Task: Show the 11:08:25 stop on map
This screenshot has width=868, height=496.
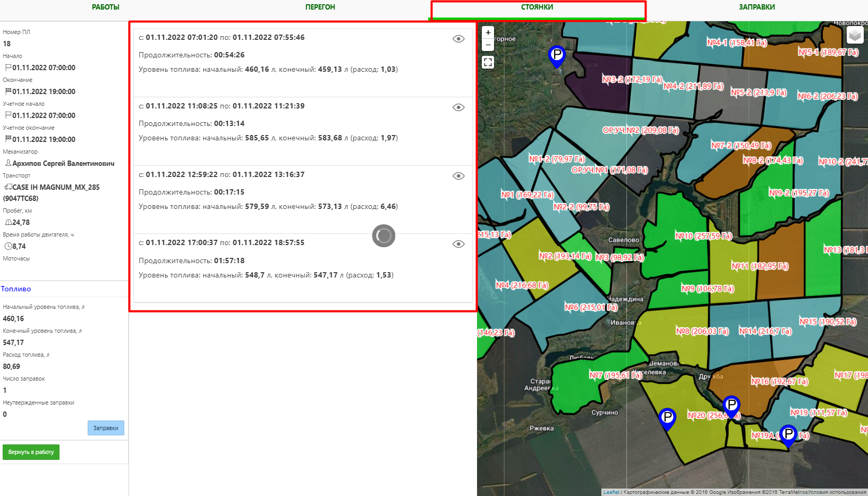Action: click(x=458, y=107)
